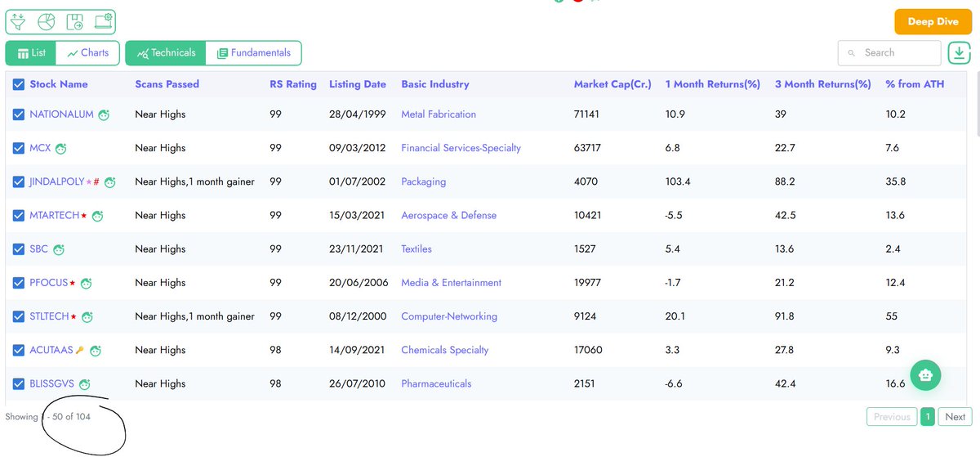Click the hash symbol next to JINDALPOLY

pyautogui.click(x=96, y=181)
